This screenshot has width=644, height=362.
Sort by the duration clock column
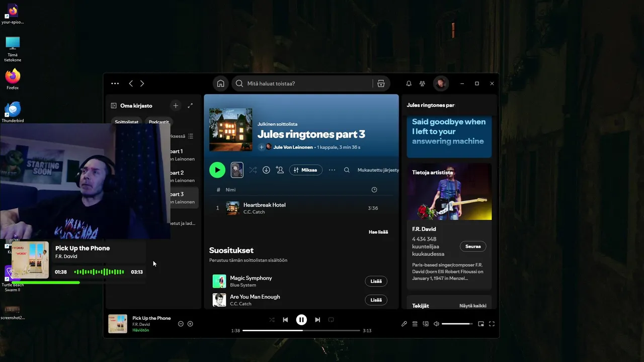(x=374, y=190)
